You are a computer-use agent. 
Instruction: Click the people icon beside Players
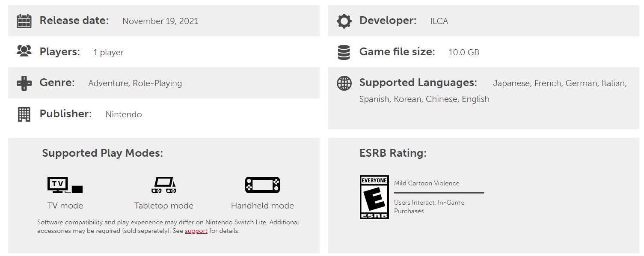pos(24,51)
